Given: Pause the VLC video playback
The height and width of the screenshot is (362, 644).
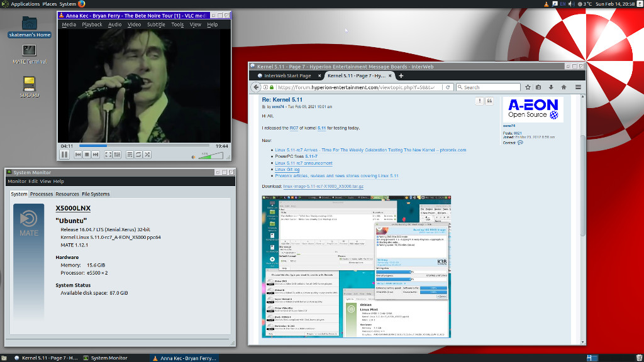Looking at the screenshot, I should click(65, 155).
